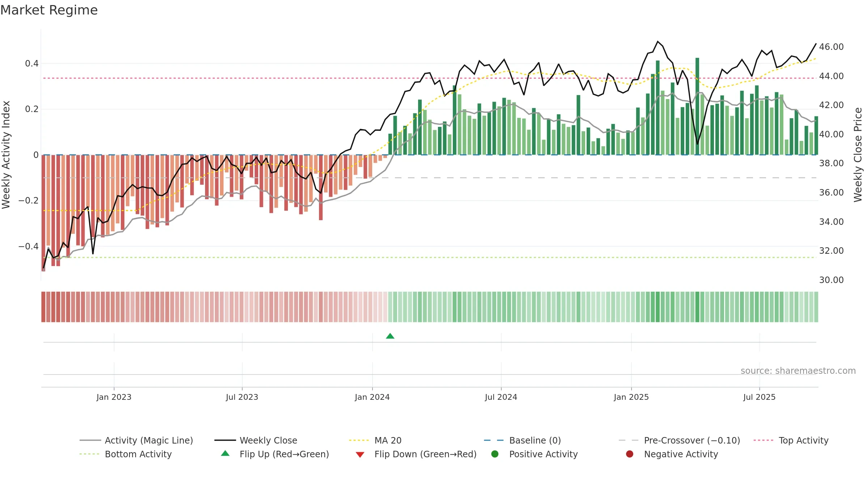Click the 42.00 price axis tick
Screen dimensions: 868x488
(831, 105)
